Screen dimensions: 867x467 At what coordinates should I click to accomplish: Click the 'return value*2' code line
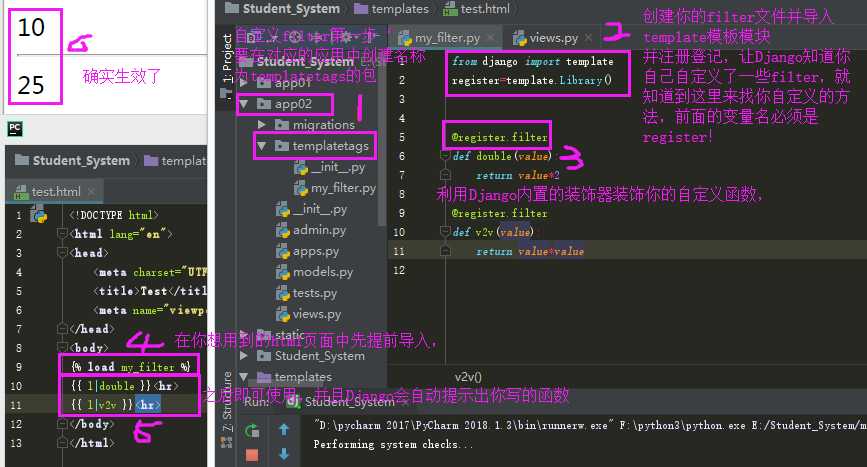pyautogui.click(x=518, y=176)
